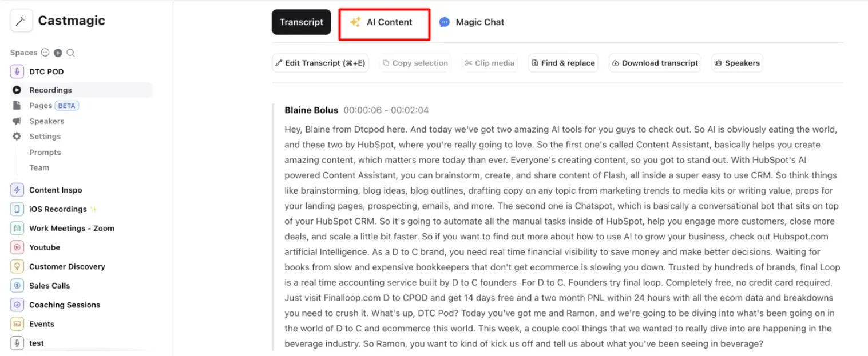The height and width of the screenshot is (356, 868).
Task: Click the Castmagic wand logo icon
Action: coord(21,21)
